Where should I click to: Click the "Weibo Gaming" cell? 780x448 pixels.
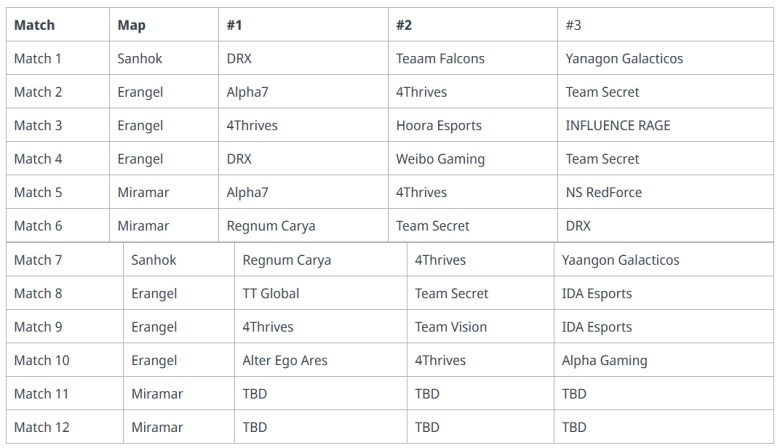pos(440,159)
